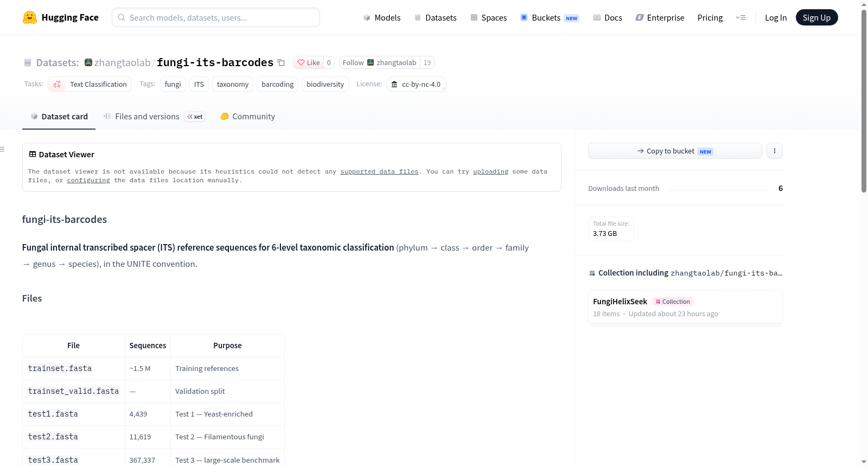Select the ITS tag

[199, 84]
